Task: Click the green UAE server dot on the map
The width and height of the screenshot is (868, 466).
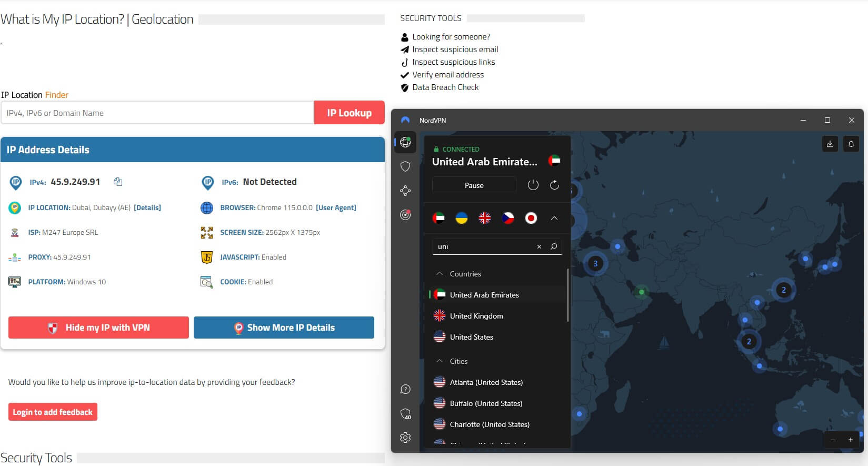Action: (641, 292)
